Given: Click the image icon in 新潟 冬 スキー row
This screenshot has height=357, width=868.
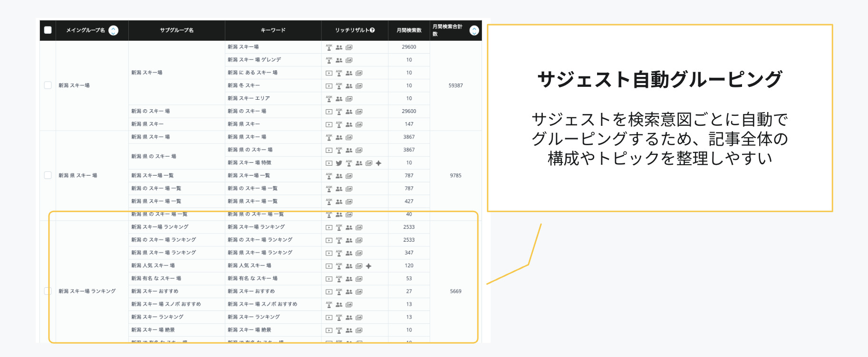Looking at the screenshot, I should [x=359, y=86].
